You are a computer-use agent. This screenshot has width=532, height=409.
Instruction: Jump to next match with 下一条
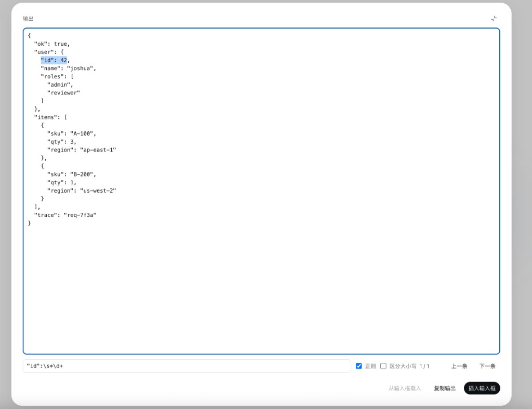click(487, 366)
